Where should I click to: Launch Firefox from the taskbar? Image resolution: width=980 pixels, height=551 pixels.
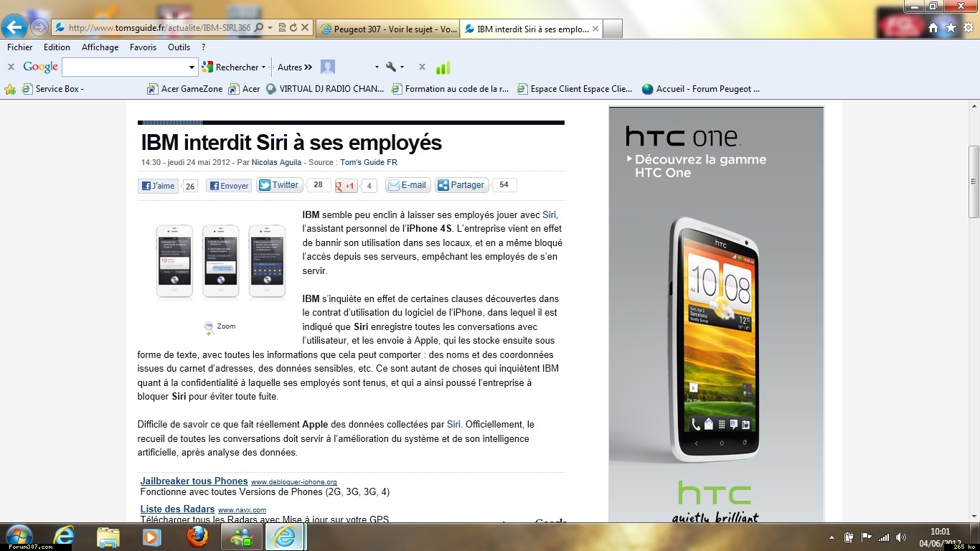[197, 536]
